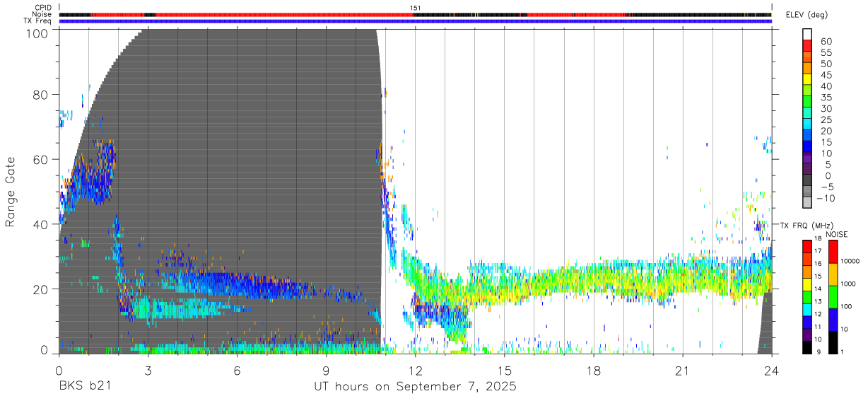Select the TX FRQ (MHz) colorbar title

click(807, 225)
